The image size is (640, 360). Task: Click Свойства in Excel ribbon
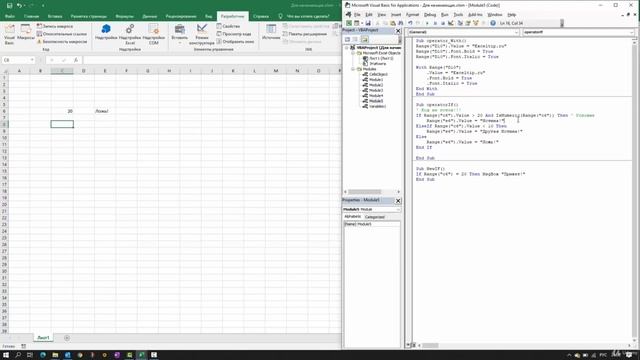click(x=228, y=26)
